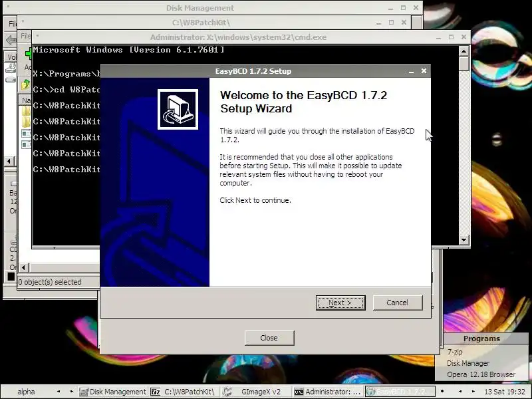This screenshot has width=532, height=399.
Task: Minimize the EasyBCD 1.7.2 Setup window
Action: [411, 71]
